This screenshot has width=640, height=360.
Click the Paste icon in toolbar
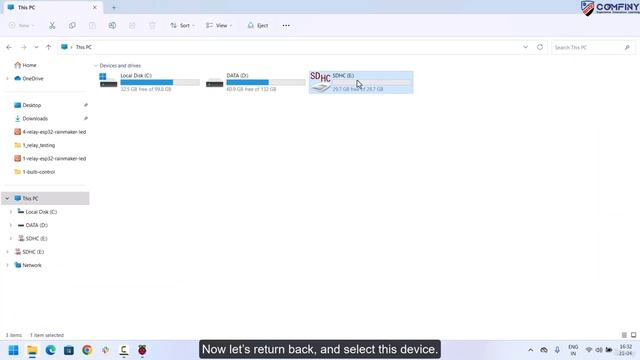point(92,25)
